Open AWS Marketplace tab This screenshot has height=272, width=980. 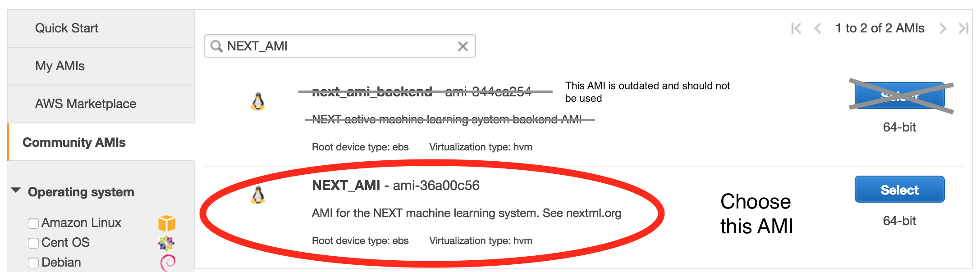pyautogui.click(x=101, y=104)
